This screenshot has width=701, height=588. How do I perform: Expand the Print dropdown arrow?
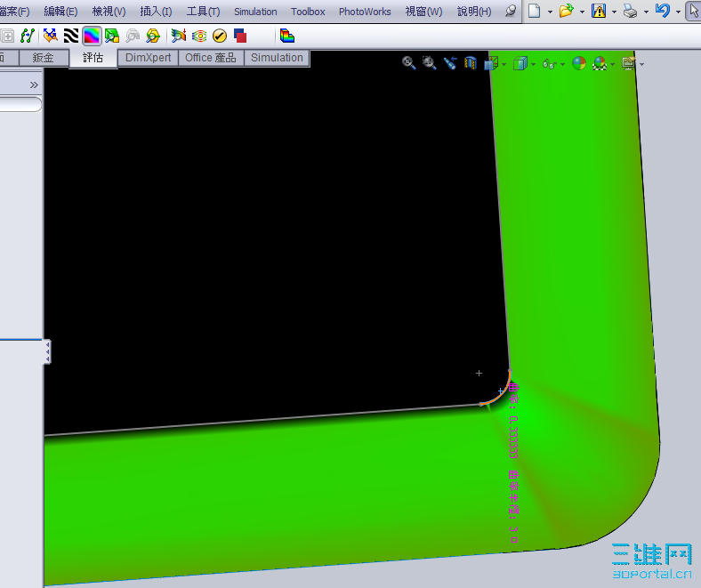coord(647,12)
